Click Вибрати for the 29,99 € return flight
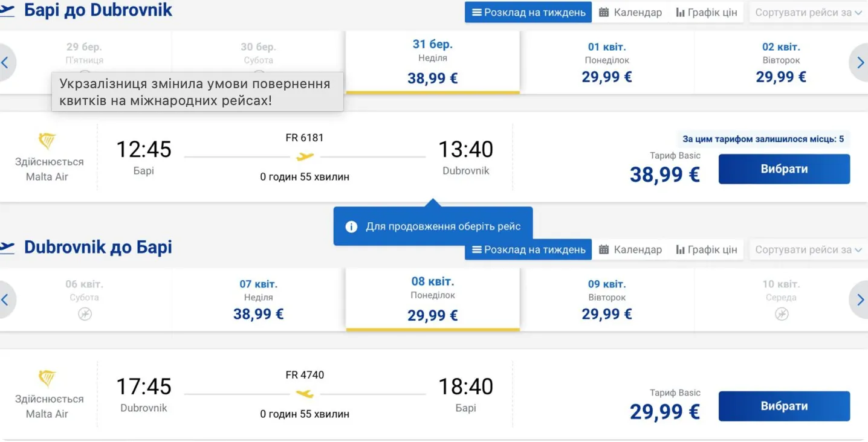Viewport: 868px width, 442px height. pos(784,406)
